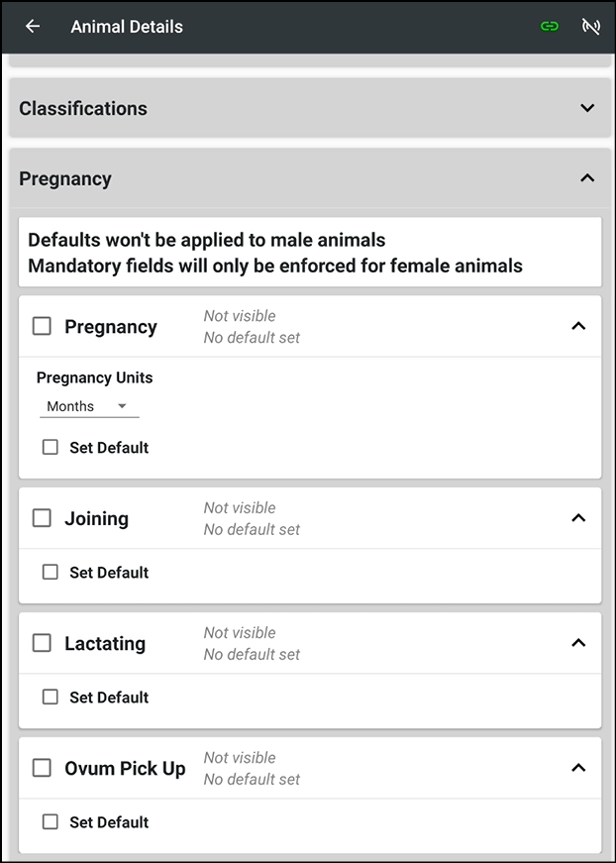Image resolution: width=616 pixels, height=863 pixels.
Task: Enable the Pregnancy field checkbox
Action: (x=42, y=326)
